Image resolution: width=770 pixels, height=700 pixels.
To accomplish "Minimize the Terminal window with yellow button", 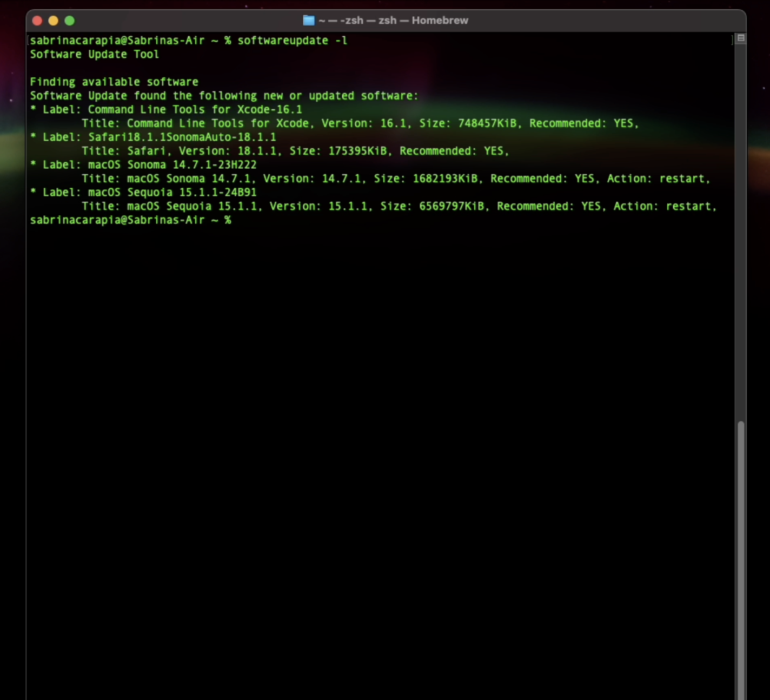I will tap(53, 21).
